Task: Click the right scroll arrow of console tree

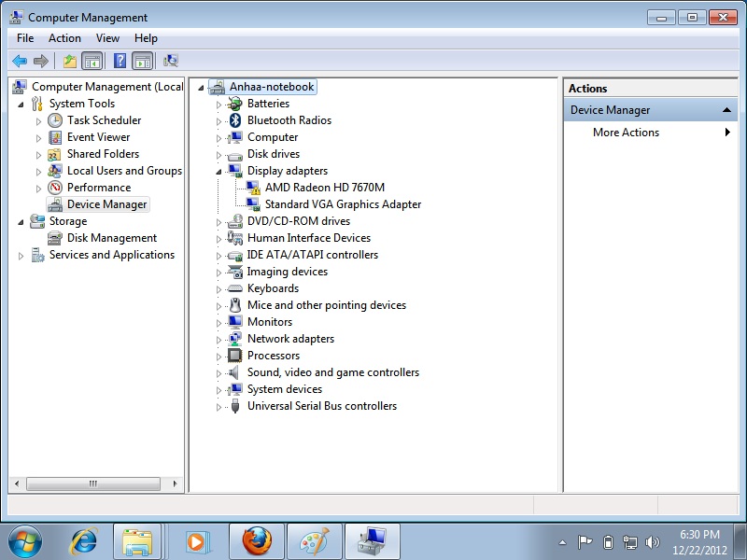Action: click(x=175, y=483)
